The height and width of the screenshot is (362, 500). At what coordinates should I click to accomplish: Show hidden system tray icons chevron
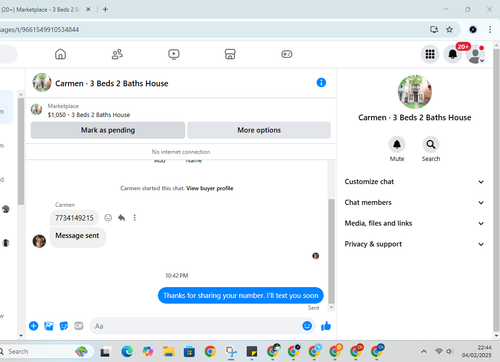[424, 351]
